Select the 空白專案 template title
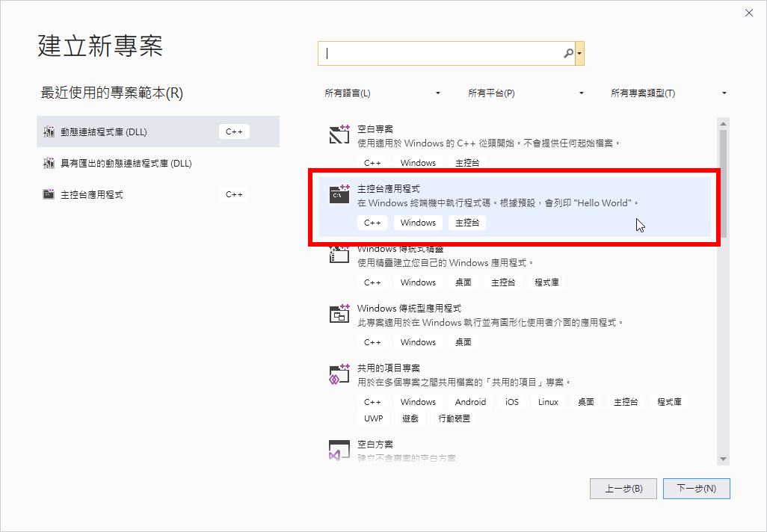The image size is (767, 532). click(375, 129)
